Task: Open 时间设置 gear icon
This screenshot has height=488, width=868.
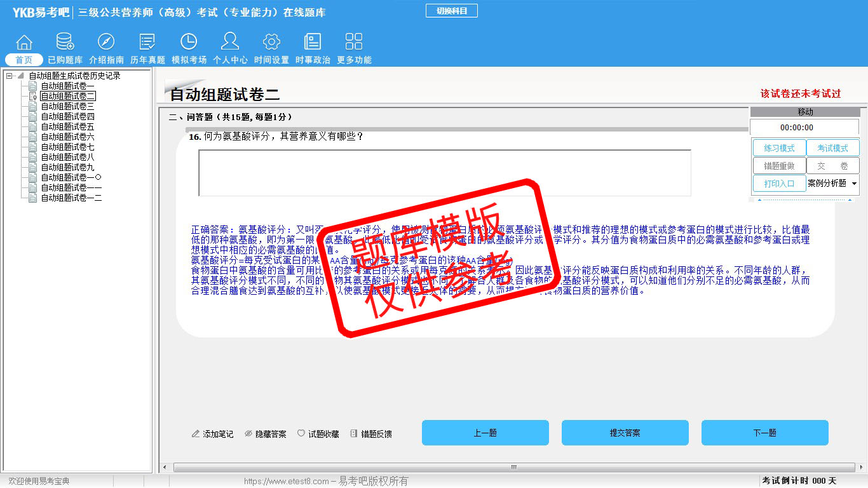Action: coord(271,43)
